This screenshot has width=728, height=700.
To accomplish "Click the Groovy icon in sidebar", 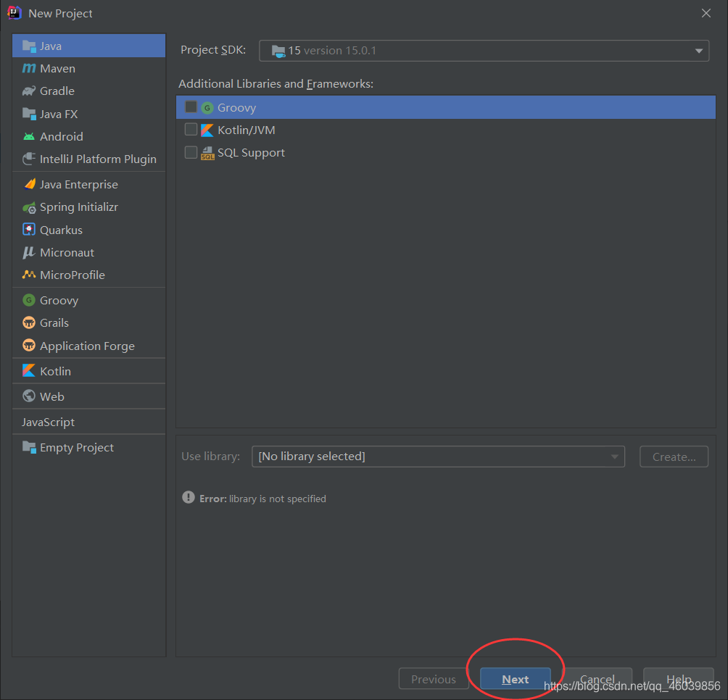I will pyautogui.click(x=29, y=300).
